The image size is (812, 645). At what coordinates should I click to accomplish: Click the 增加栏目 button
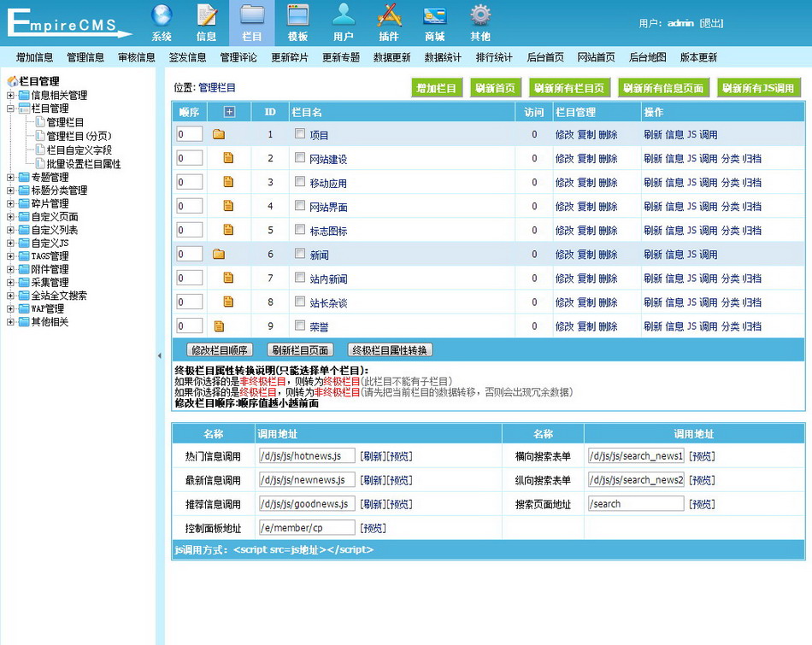coord(436,88)
